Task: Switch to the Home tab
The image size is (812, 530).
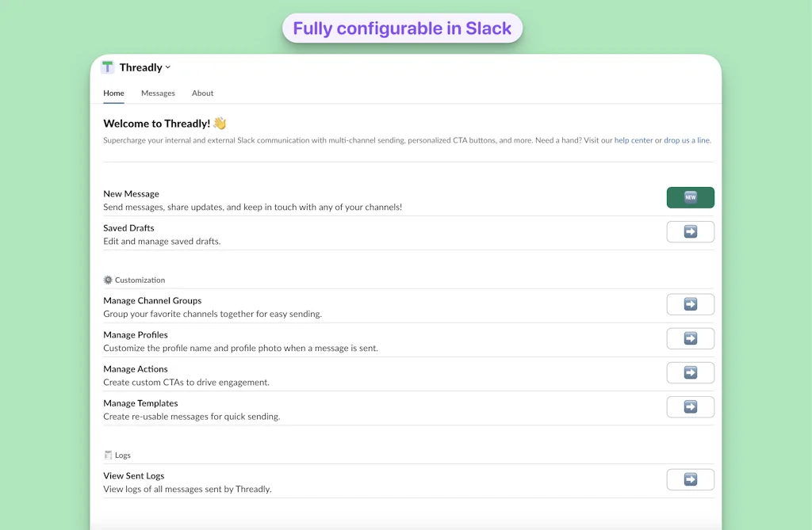Action: 113,93
